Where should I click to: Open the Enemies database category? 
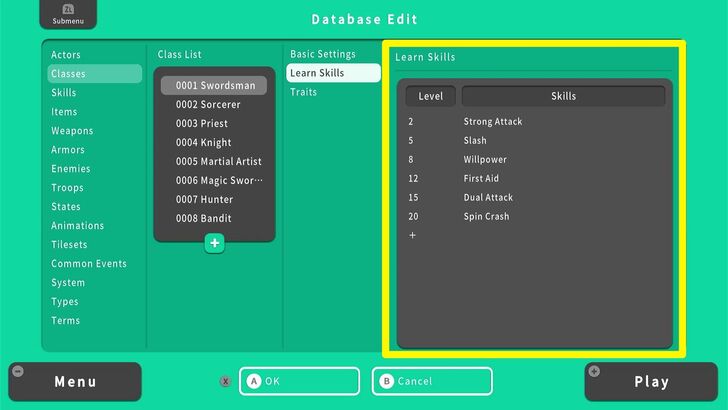point(71,169)
